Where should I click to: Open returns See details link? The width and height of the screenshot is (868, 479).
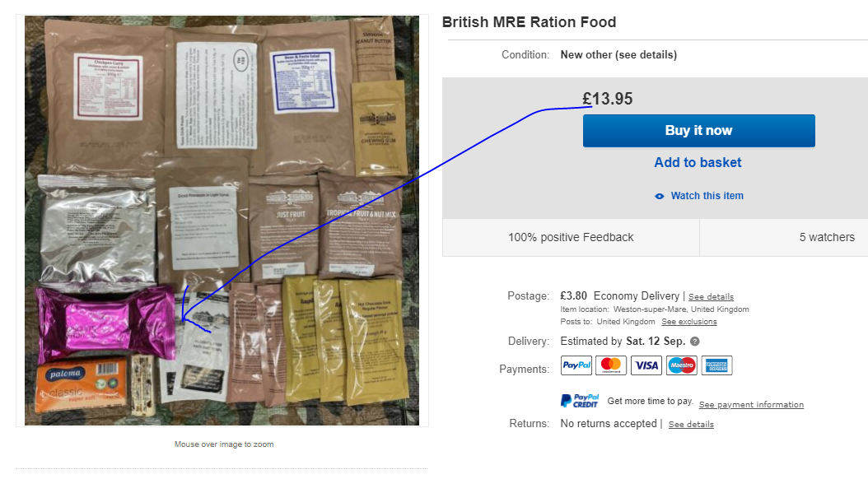691,425
